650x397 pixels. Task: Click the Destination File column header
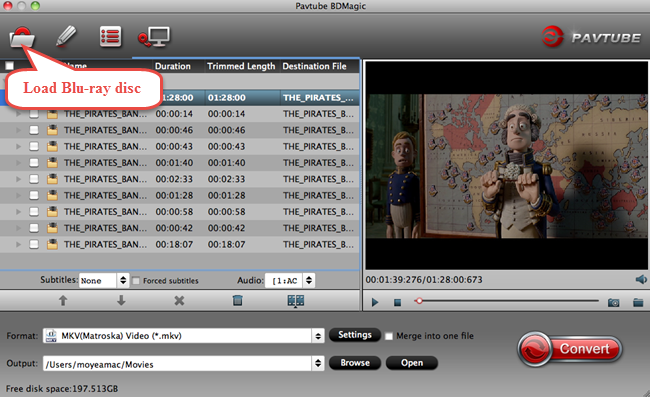(x=314, y=66)
